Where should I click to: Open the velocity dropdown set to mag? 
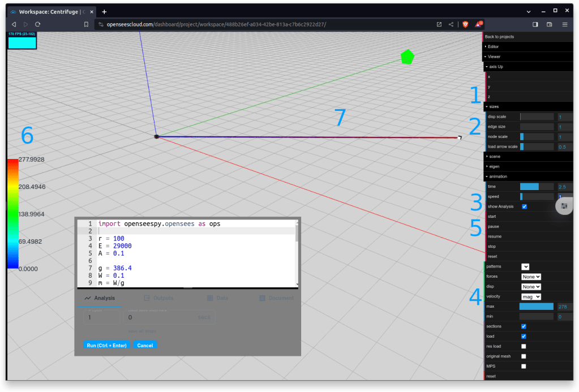(530, 296)
